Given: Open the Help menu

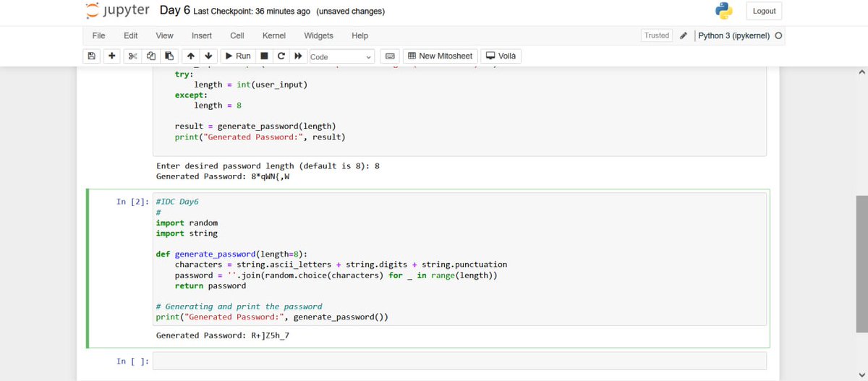Looking at the screenshot, I should coord(359,35).
